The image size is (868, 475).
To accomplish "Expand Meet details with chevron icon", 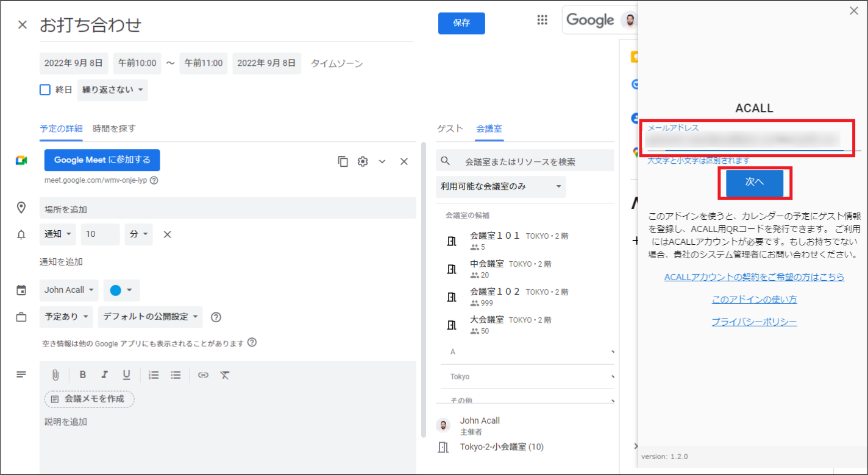I will point(382,161).
